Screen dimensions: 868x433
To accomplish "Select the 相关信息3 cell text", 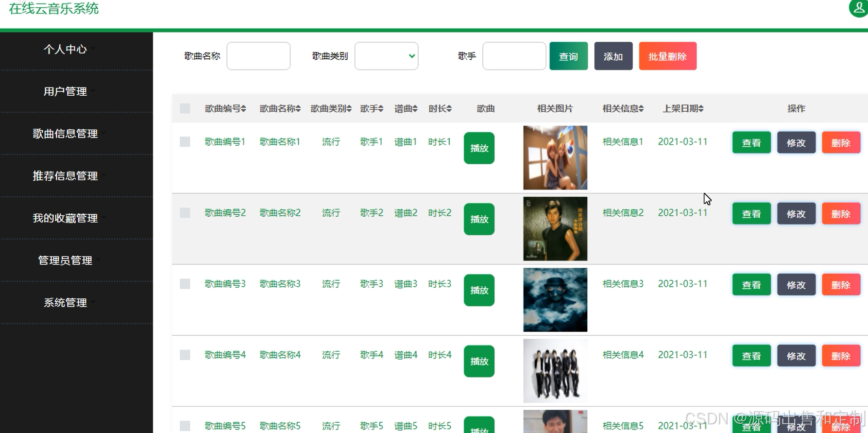I will 623,283.
